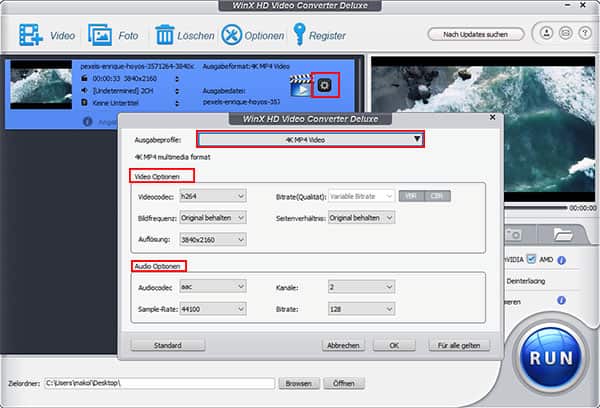600x408 pixels.
Task: Click the Standard button
Action: tap(168, 345)
